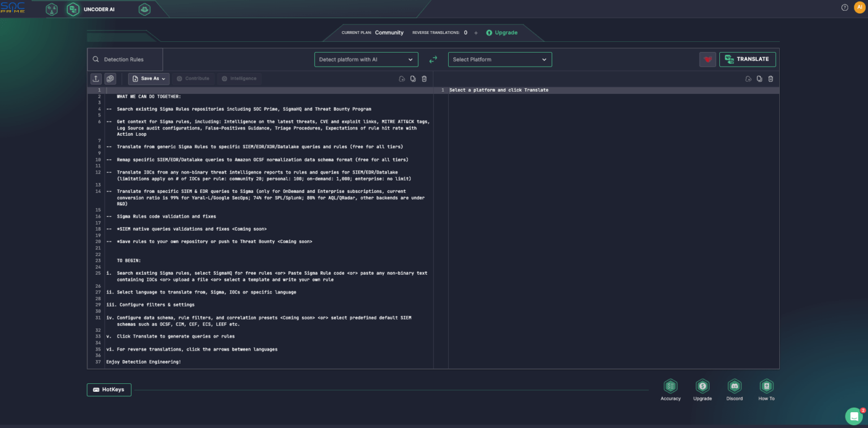Swap languages using the green arrows icon
Viewport: 868px width, 428px height.
433,59
